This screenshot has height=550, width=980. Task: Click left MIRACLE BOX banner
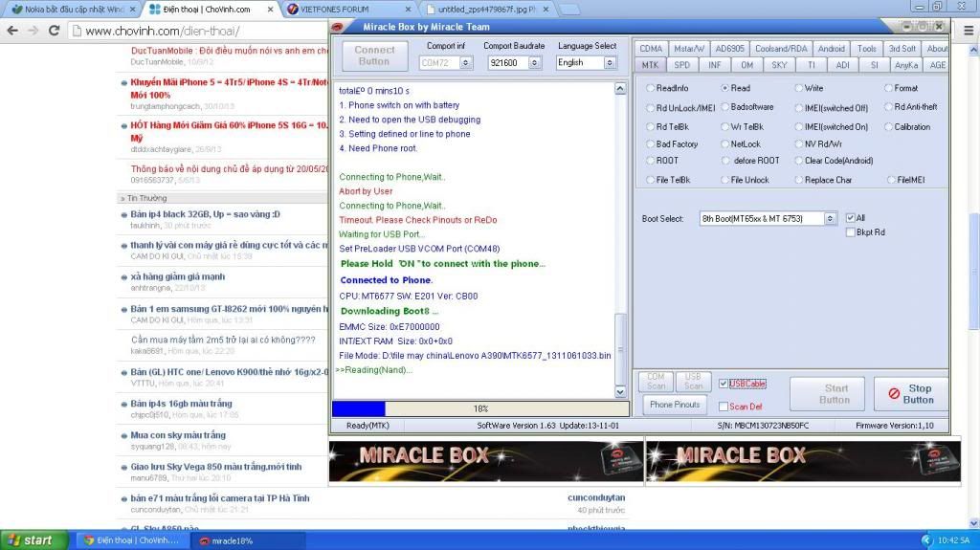[x=486, y=461]
